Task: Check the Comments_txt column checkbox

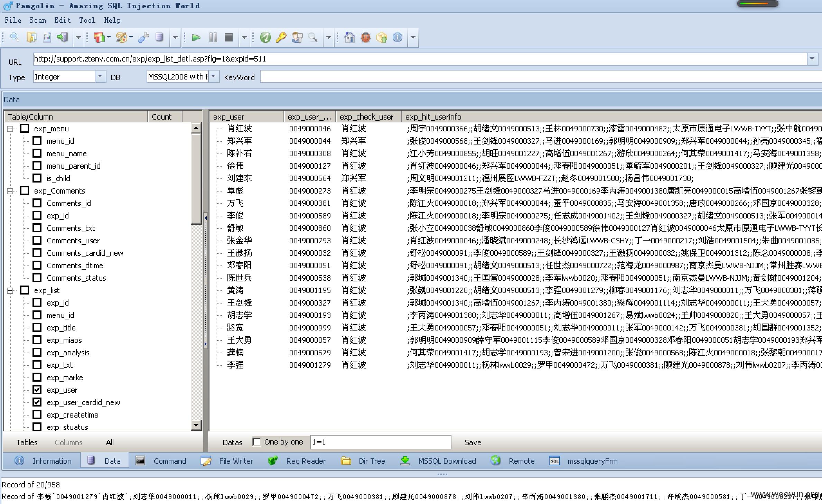Action: pos(37,228)
